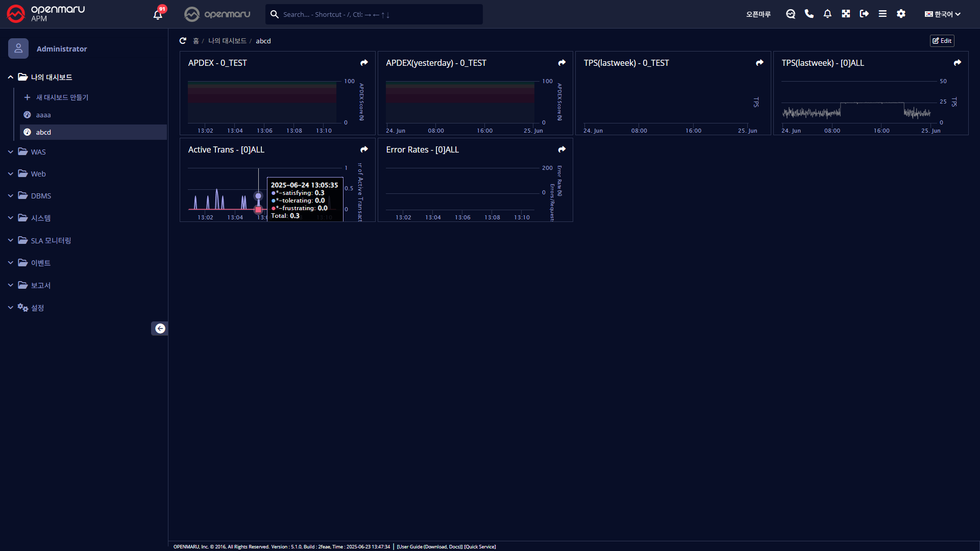Open the settings gear in top bar
The height and width of the screenshot is (551, 980).
coord(901,14)
